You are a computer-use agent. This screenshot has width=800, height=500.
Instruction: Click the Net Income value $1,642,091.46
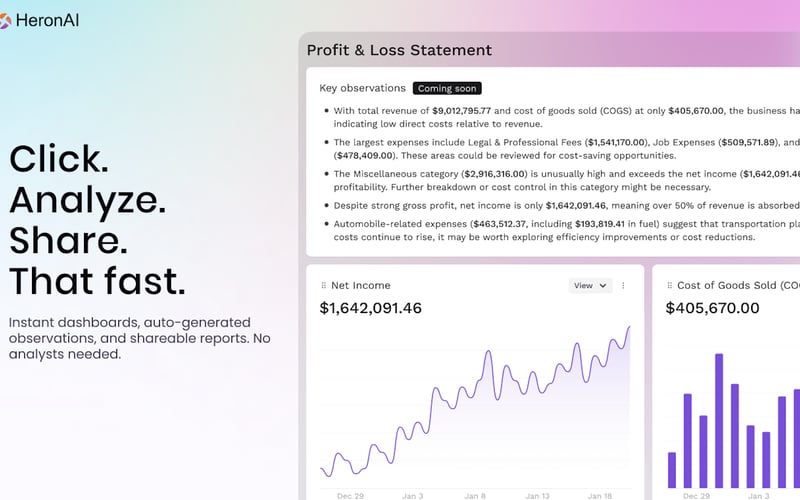click(x=370, y=308)
